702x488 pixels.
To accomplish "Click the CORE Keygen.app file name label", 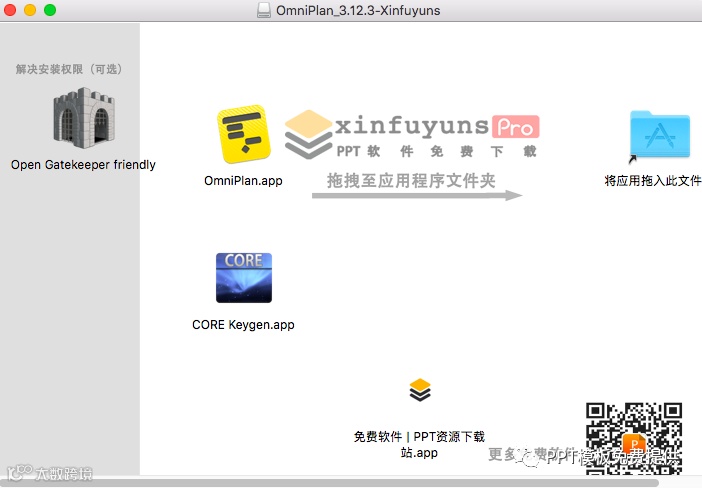I will [x=243, y=325].
